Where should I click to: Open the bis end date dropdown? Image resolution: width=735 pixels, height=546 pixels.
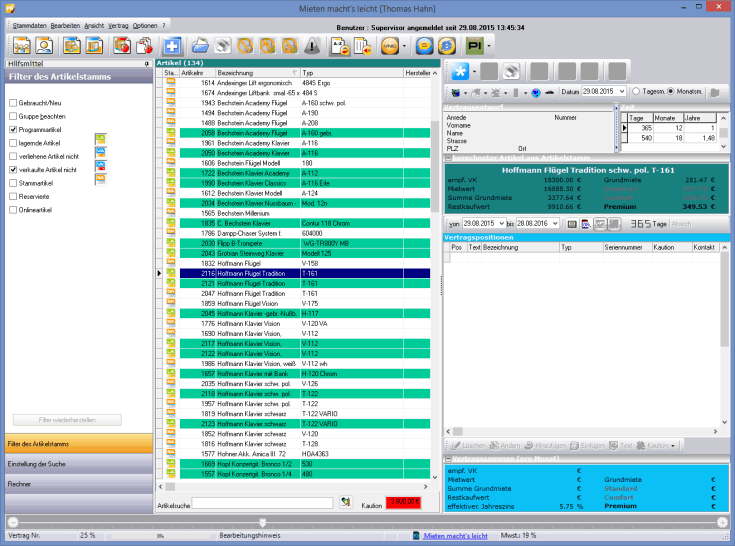555,224
